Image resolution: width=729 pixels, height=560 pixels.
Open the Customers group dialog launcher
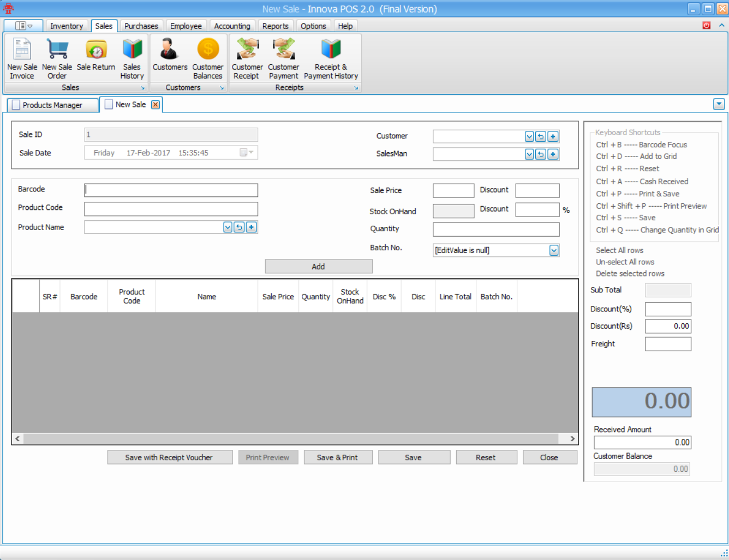click(x=222, y=88)
